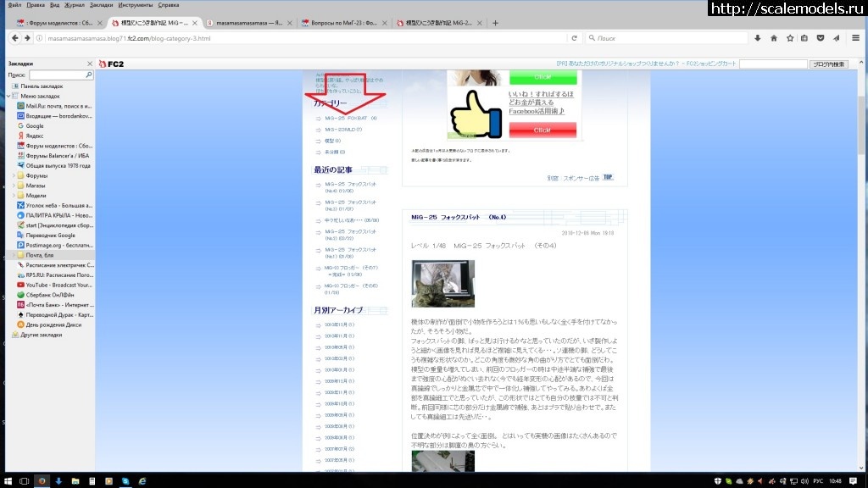
Task: Expand the Модели bookmark folder
Action: (14, 195)
